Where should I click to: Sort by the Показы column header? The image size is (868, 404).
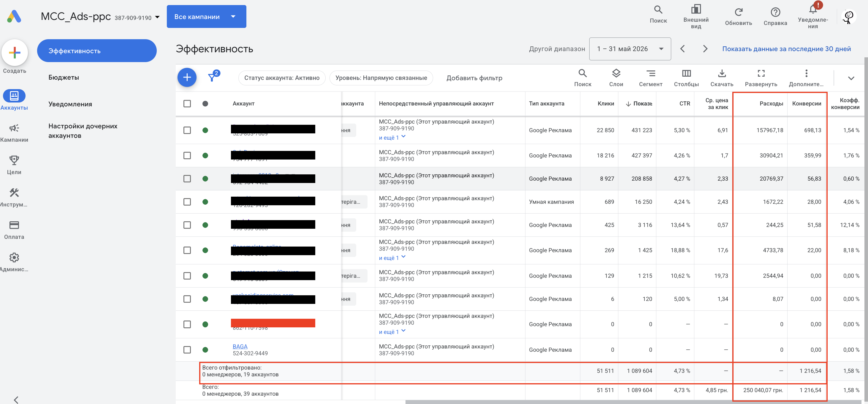tap(639, 104)
